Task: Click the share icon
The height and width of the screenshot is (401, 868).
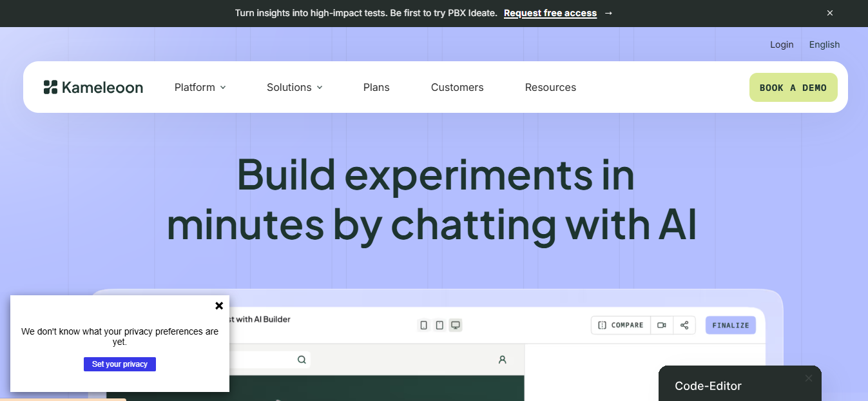Action: (684, 325)
